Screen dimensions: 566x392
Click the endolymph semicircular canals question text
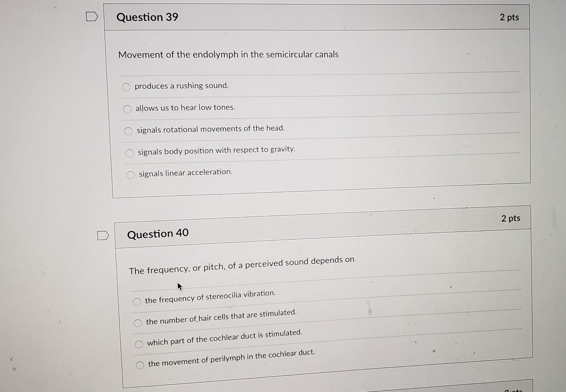[x=228, y=54]
